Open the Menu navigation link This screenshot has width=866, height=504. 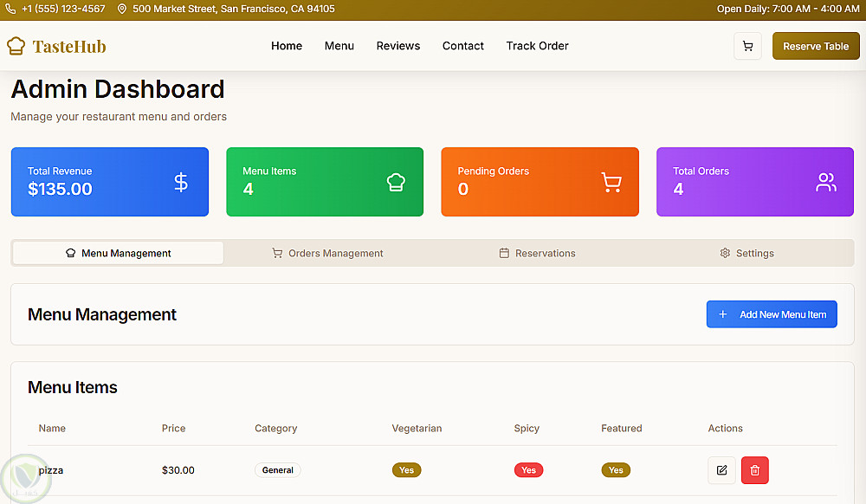(x=339, y=46)
